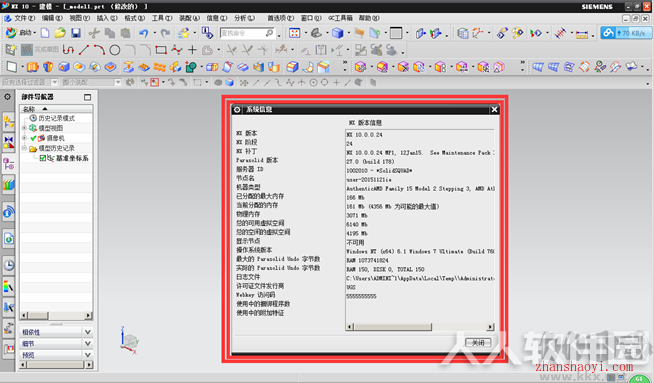
Task: Select the Point plus tool
Action: 192,50
